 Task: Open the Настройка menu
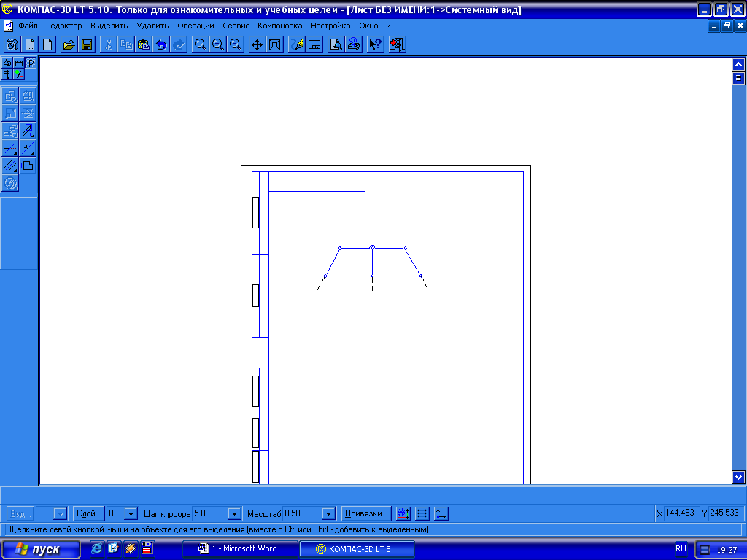pos(330,26)
